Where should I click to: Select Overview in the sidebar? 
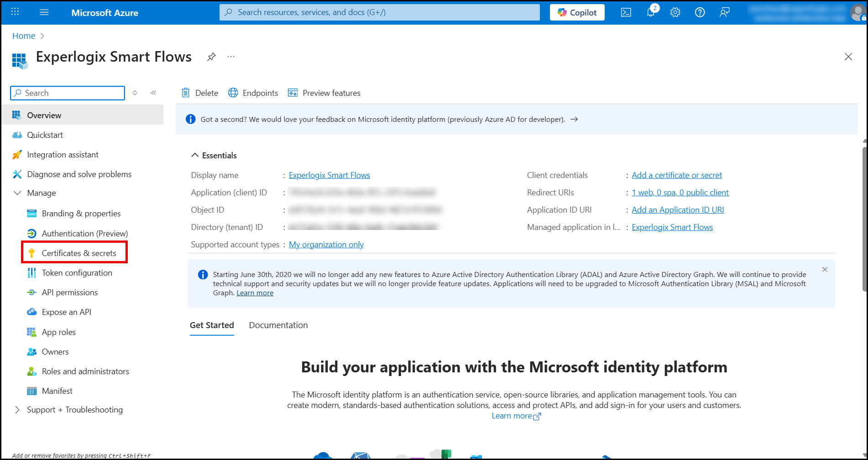[83, 115]
